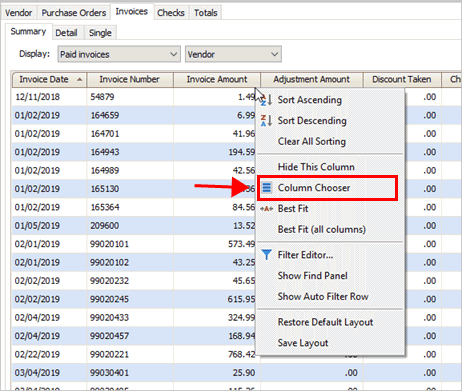Image resolution: width=462 pixels, height=391 pixels.
Task: Click the 768.42 invoice amount cell
Action: 215,354
